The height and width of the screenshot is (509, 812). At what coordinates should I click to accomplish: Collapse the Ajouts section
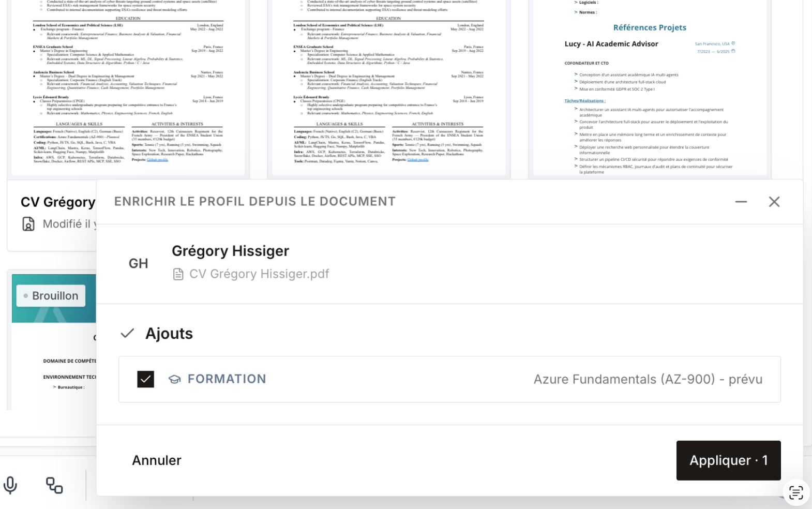[x=127, y=334]
